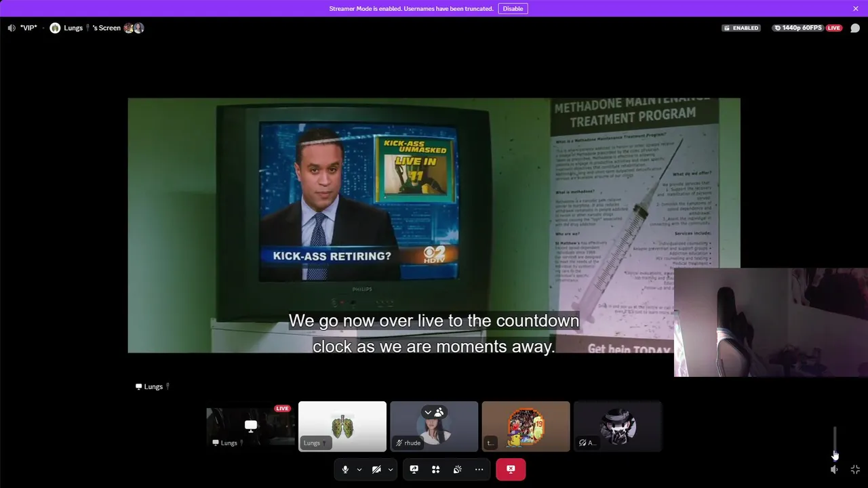Select the "t..." participant tile
Screen dimensions: 868x488
point(526,426)
